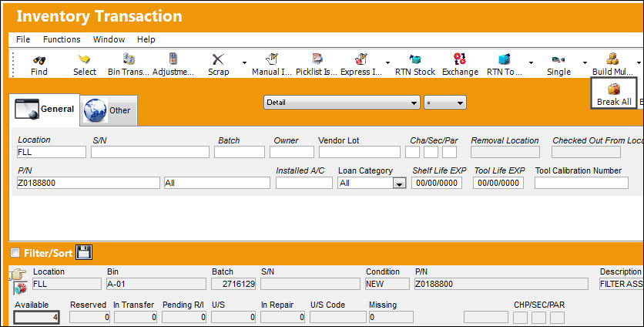
Task: Click the Exchange toolbar icon
Action: [460, 59]
